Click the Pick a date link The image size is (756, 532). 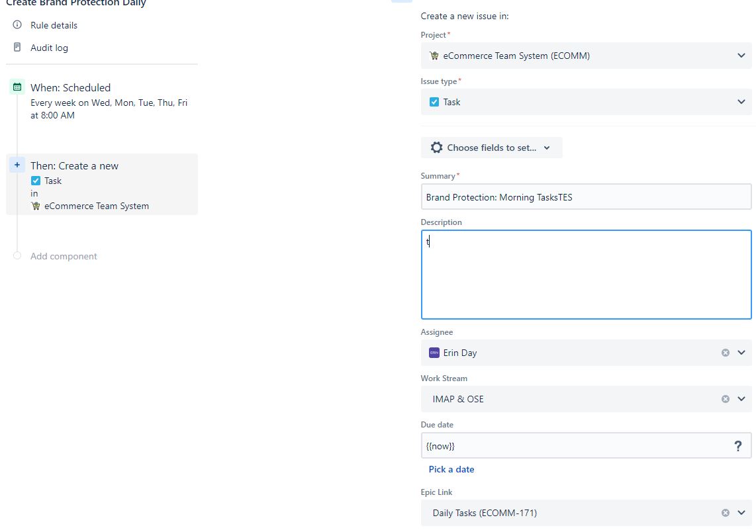[x=451, y=469]
